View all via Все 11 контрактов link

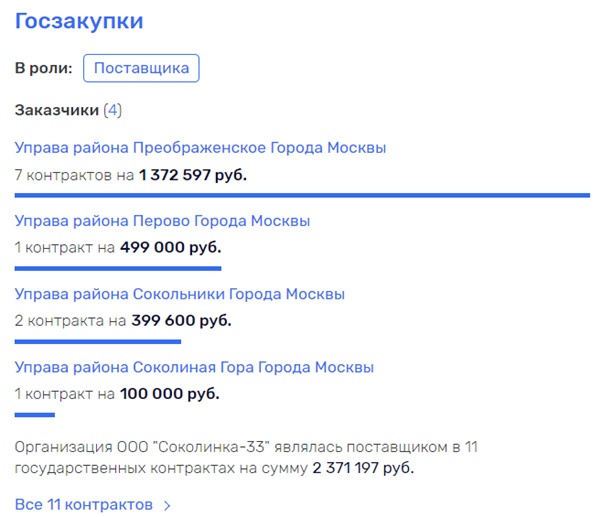84,505
